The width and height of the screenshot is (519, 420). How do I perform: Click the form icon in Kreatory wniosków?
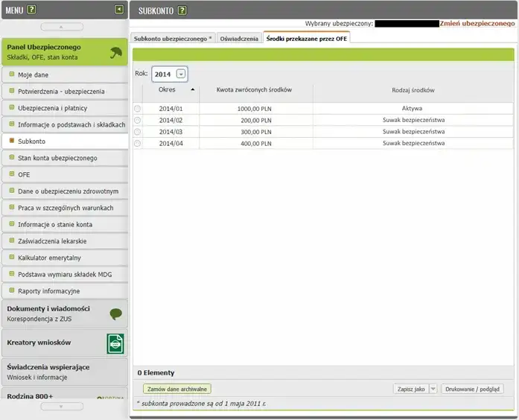(x=115, y=343)
